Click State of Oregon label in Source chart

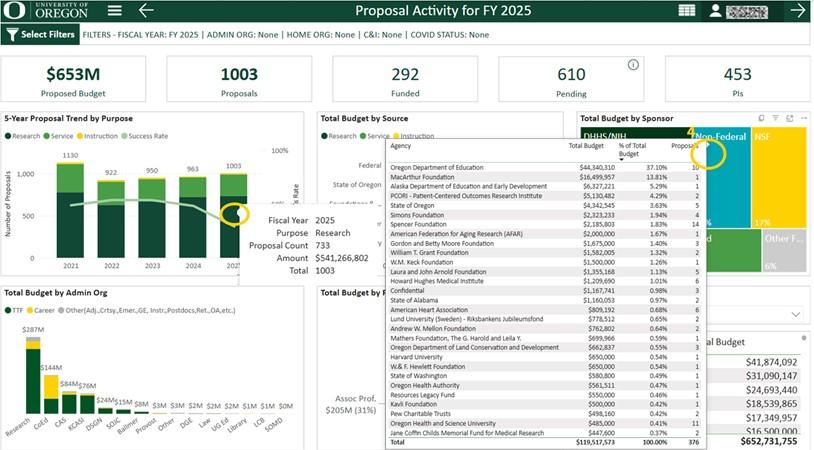(x=357, y=185)
